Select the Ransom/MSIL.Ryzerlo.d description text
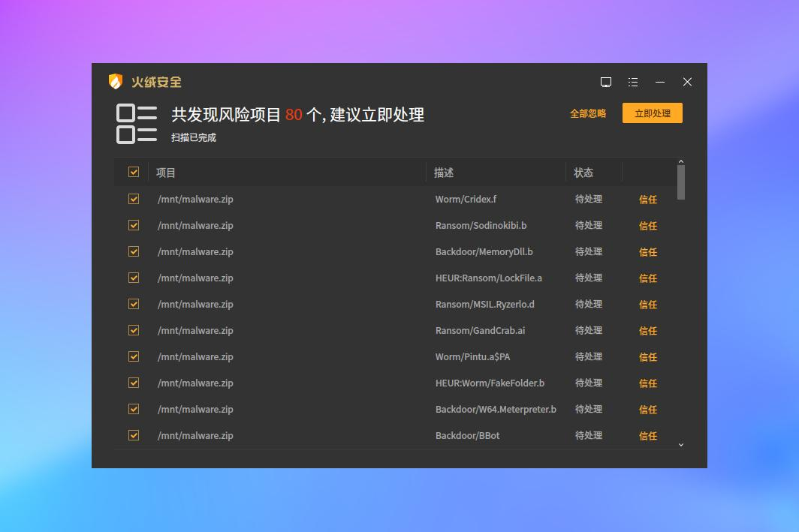 [x=484, y=304]
